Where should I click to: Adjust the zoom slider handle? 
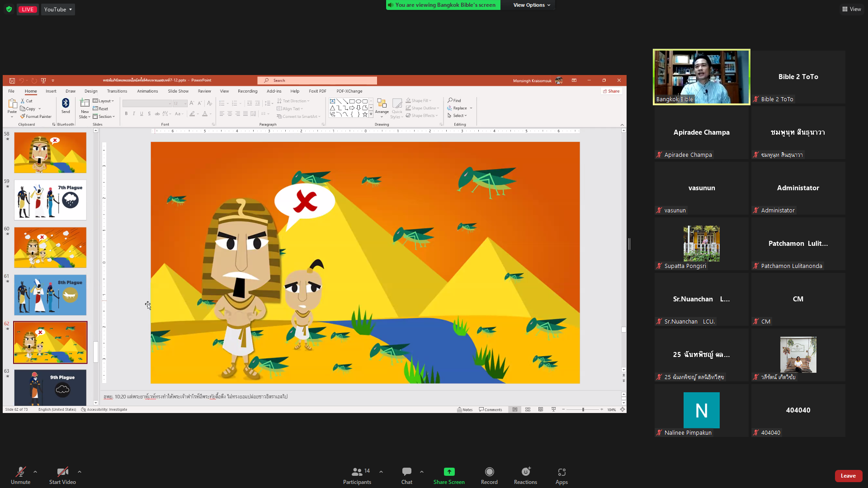click(583, 409)
